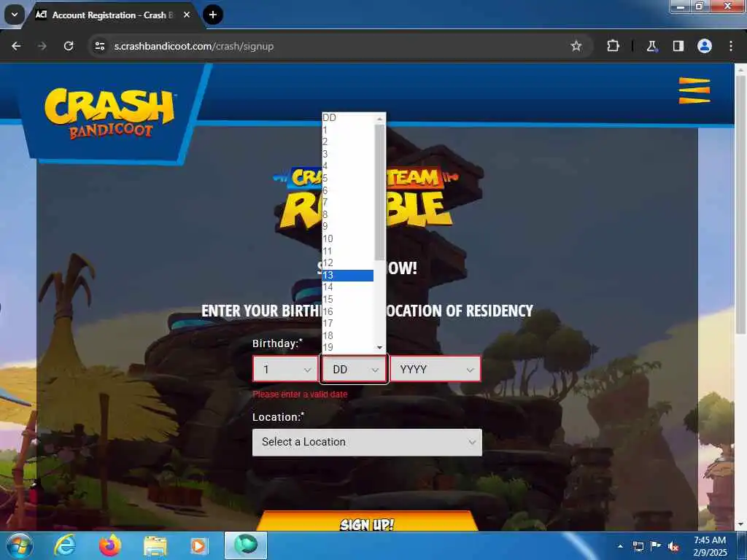Choose day 7 from the list

coord(348,203)
